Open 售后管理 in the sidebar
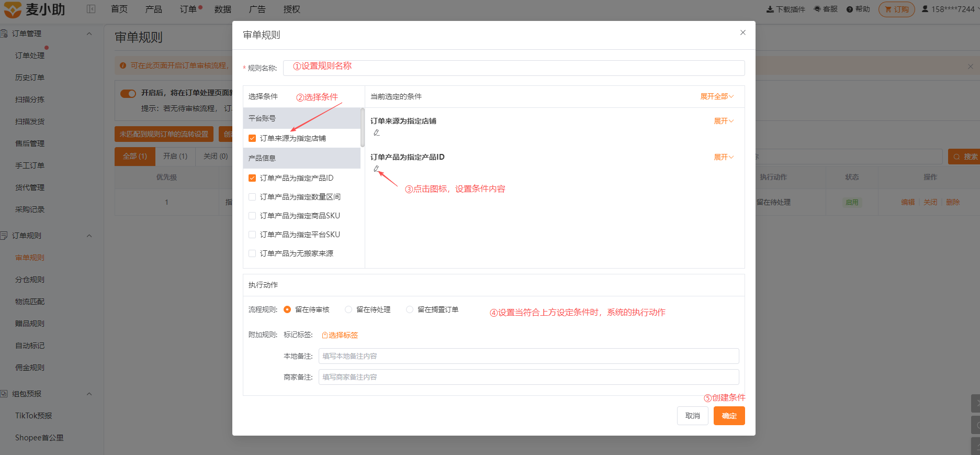Image resolution: width=980 pixels, height=455 pixels. (x=30, y=143)
